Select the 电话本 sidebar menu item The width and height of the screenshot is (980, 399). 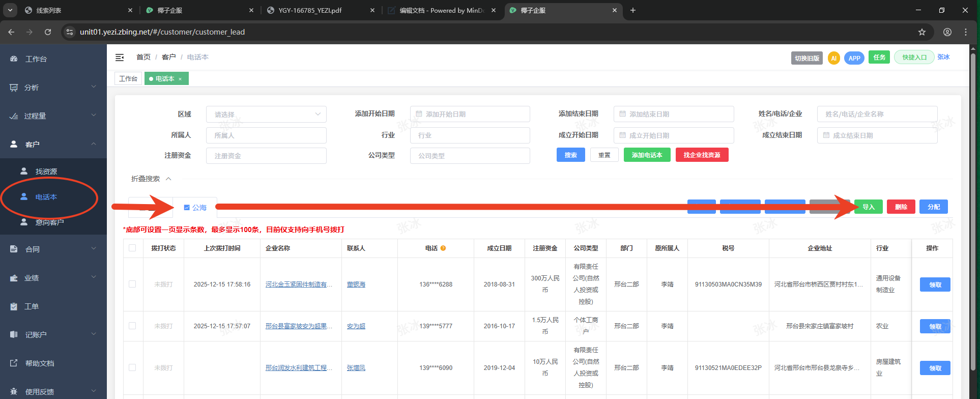pyautogui.click(x=46, y=197)
